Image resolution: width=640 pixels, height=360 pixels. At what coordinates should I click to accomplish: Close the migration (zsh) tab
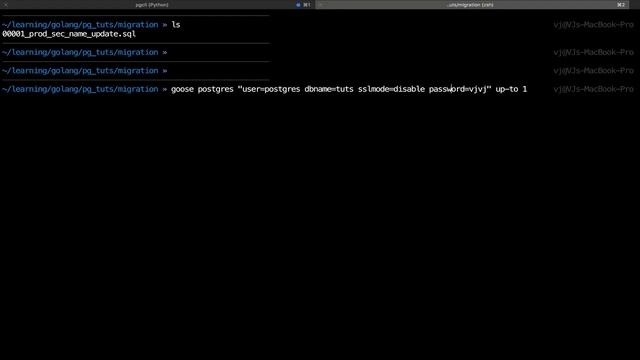click(x=321, y=5)
